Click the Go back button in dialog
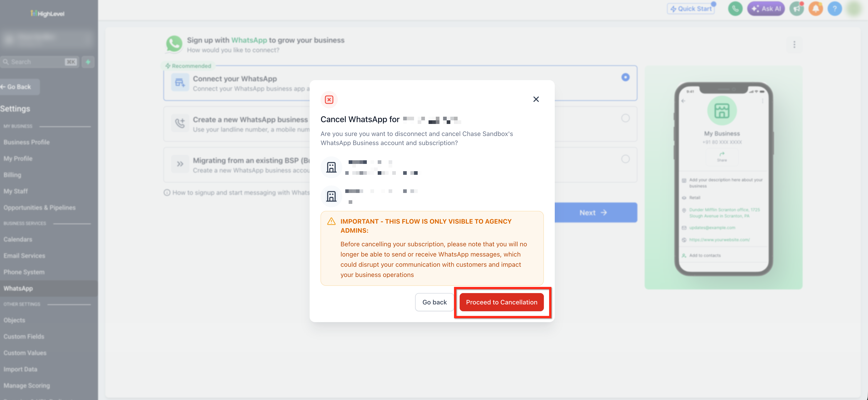This screenshot has height=400, width=868. coord(434,302)
